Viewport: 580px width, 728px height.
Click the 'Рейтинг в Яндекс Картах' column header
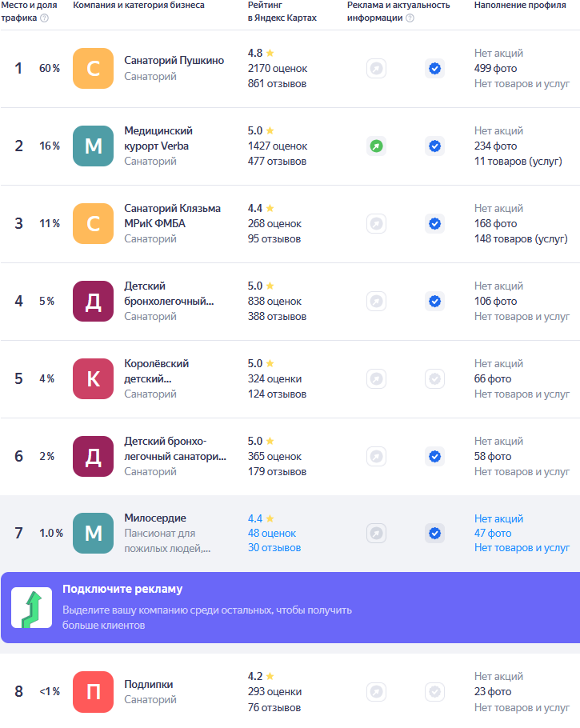point(282,11)
